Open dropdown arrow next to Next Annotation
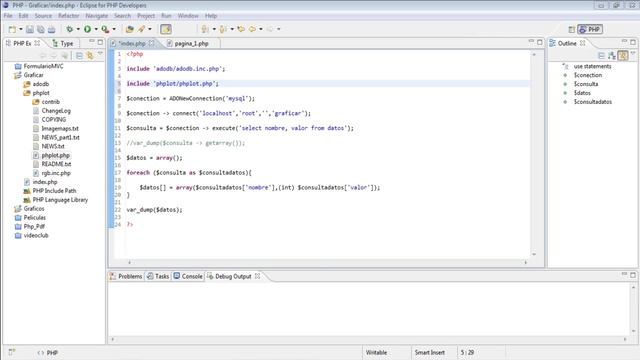This screenshot has width=640, height=360. click(214, 29)
